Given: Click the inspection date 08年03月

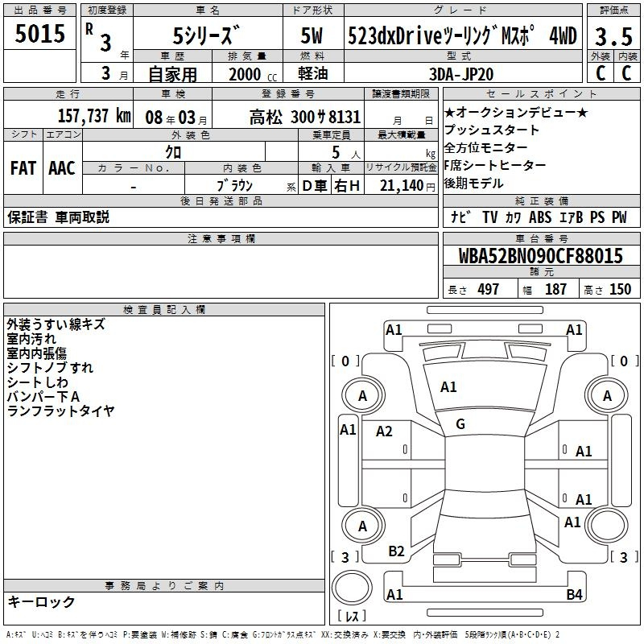Looking at the screenshot, I should coord(176,118).
